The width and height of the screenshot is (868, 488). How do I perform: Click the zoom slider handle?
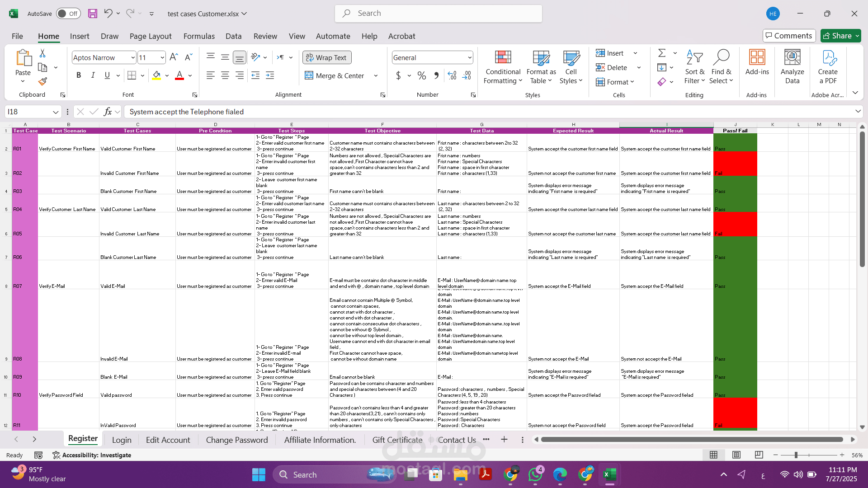pyautogui.click(x=796, y=455)
